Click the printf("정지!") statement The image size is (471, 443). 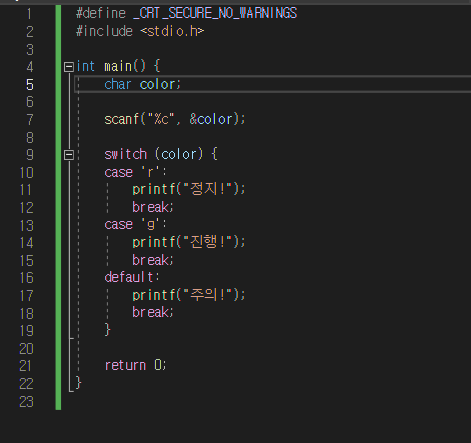click(189, 189)
